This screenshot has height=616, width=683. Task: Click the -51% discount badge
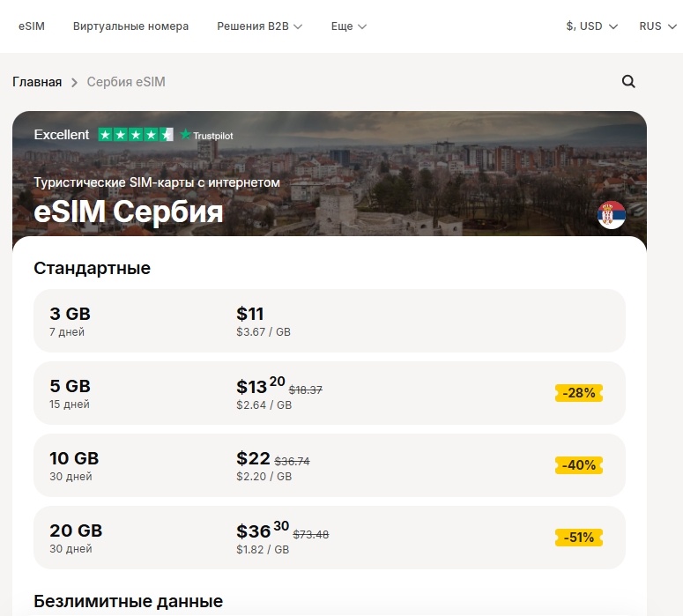coord(579,538)
